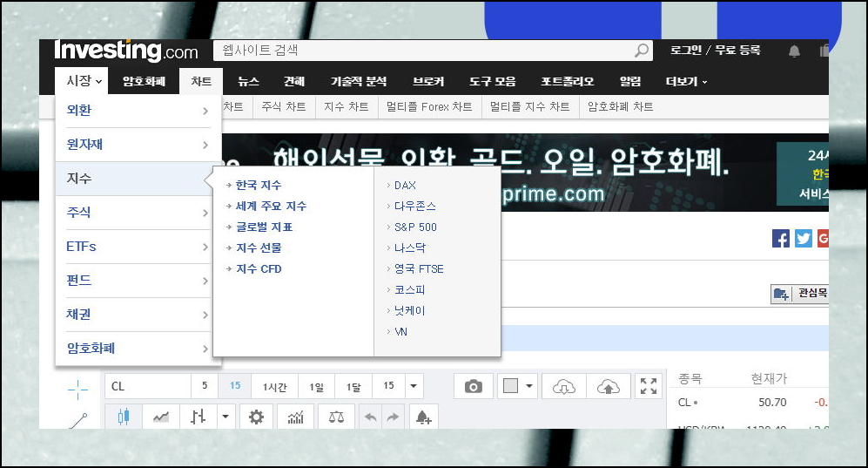The height and width of the screenshot is (468, 868).
Task: Select the highlighted 지수 menu item
Action: [135, 179]
